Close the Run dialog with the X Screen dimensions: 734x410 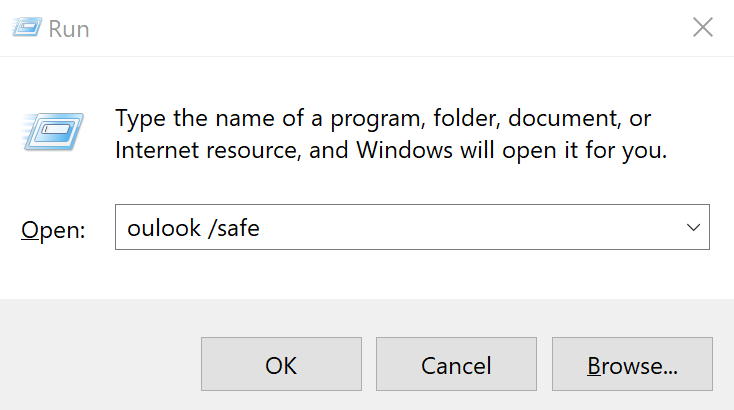703,28
